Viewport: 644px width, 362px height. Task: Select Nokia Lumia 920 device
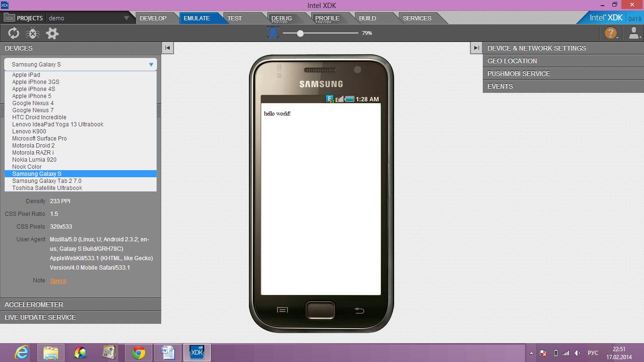pos(81,160)
